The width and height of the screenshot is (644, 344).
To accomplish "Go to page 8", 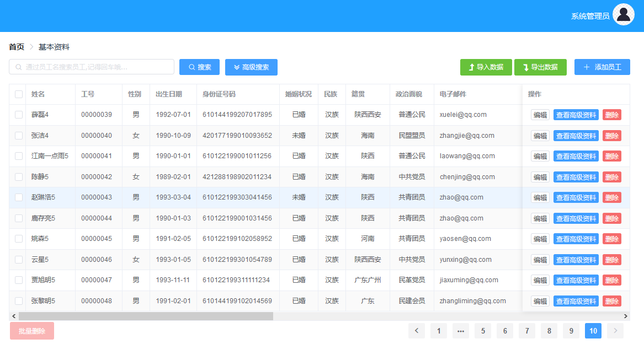I will (549, 331).
